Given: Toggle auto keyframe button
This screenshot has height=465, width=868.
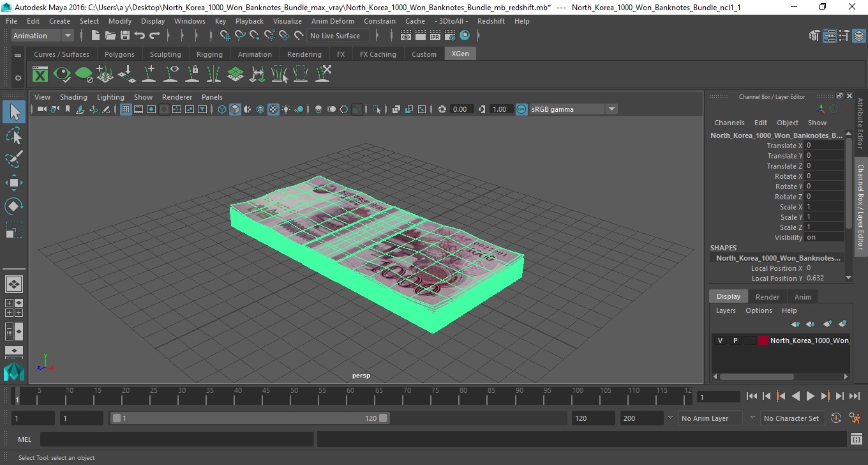Looking at the screenshot, I should (x=836, y=418).
